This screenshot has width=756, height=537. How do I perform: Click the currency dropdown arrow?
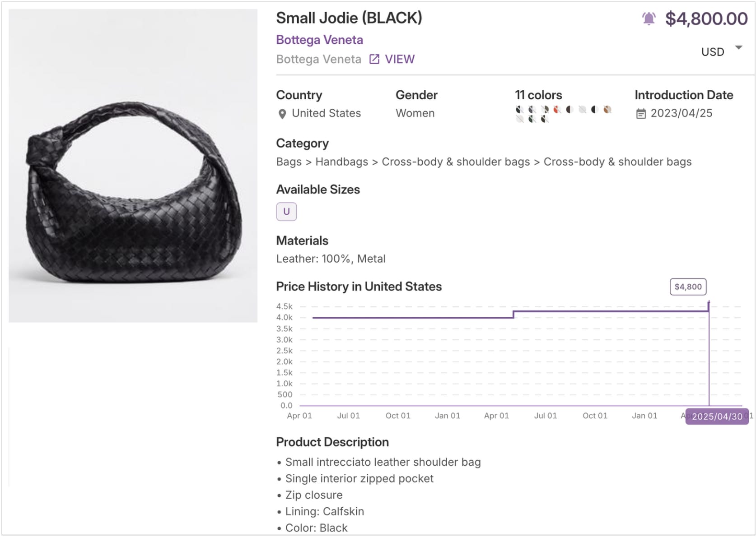738,47
